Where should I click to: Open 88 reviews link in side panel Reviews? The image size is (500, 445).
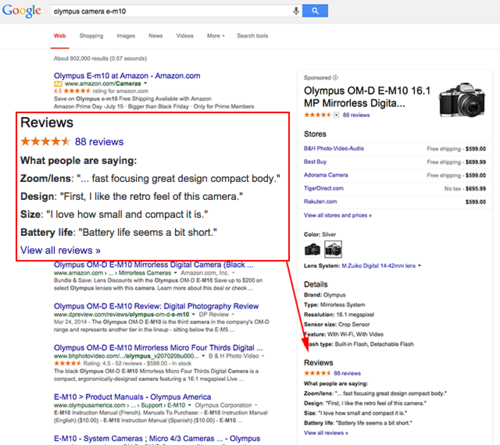347,373
